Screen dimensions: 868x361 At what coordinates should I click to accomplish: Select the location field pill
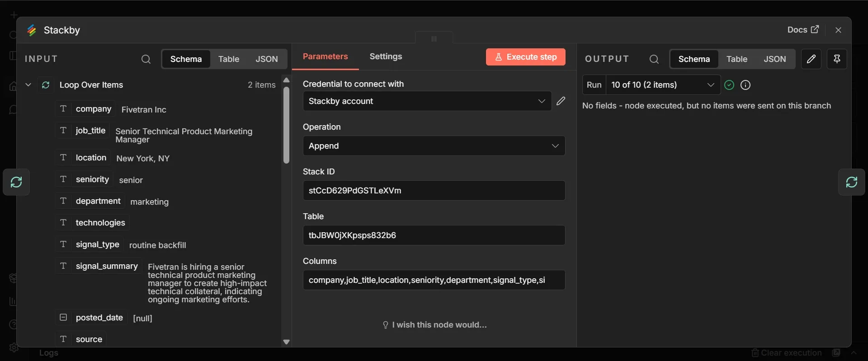(x=83, y=158)
